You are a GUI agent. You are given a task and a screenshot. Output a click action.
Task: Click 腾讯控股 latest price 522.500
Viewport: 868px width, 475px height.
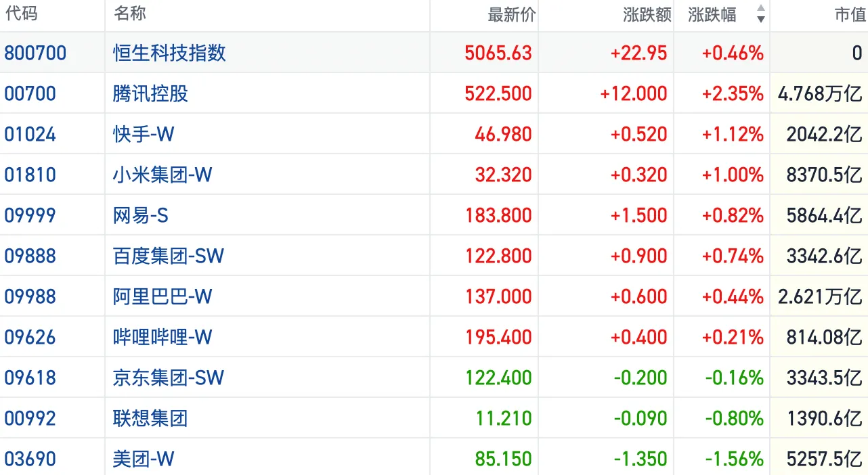click(x=498, y=93)
